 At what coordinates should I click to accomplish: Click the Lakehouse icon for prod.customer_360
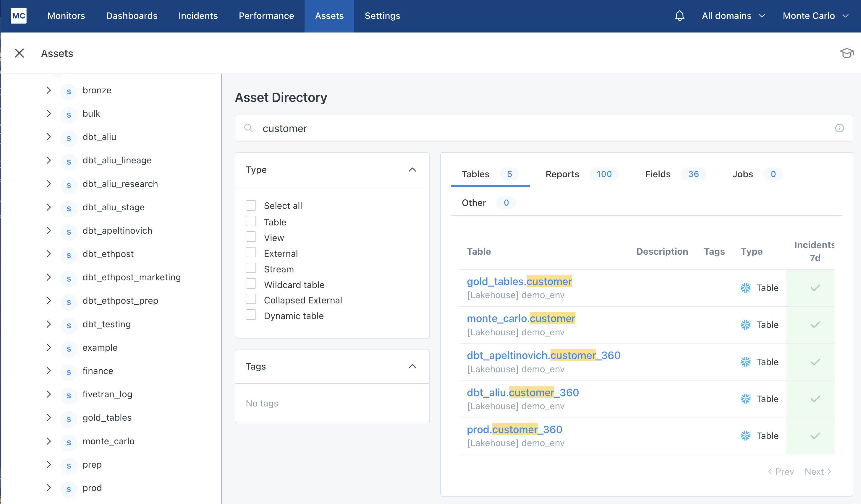[x=746, y=435]
